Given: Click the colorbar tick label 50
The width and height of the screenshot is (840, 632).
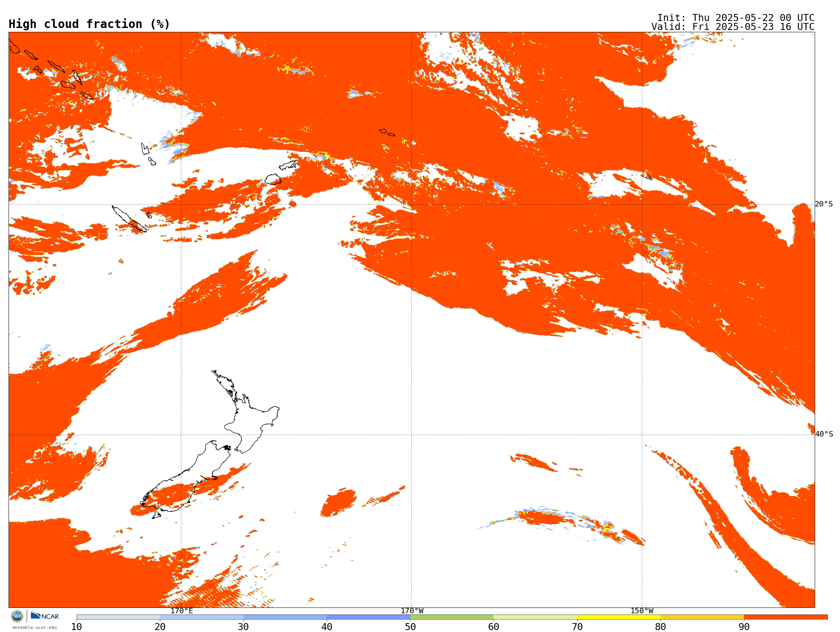Looking at the screenshot, I should pos(410,627).
